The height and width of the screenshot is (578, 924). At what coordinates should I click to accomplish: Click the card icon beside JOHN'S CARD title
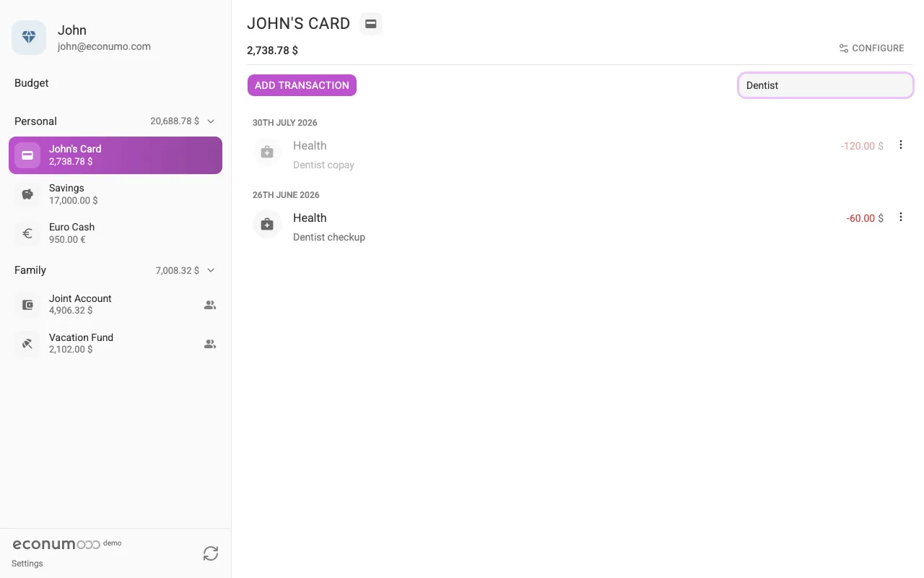(371, 24)
